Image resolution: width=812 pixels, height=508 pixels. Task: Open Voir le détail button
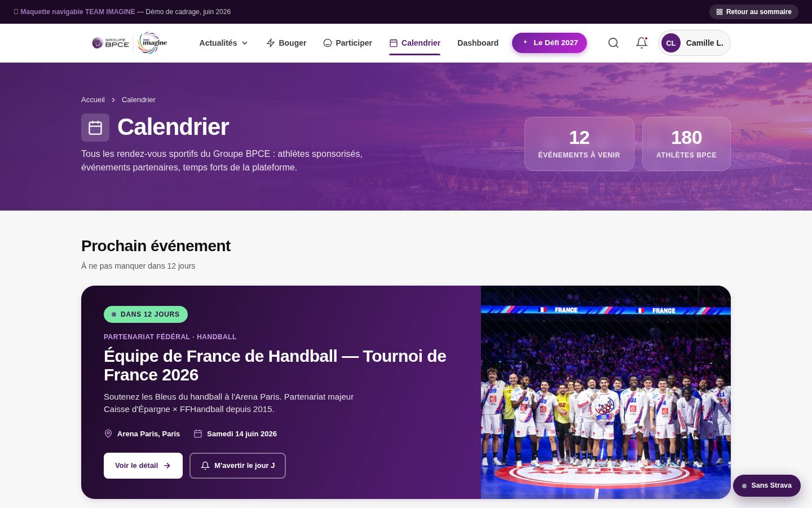143,466
